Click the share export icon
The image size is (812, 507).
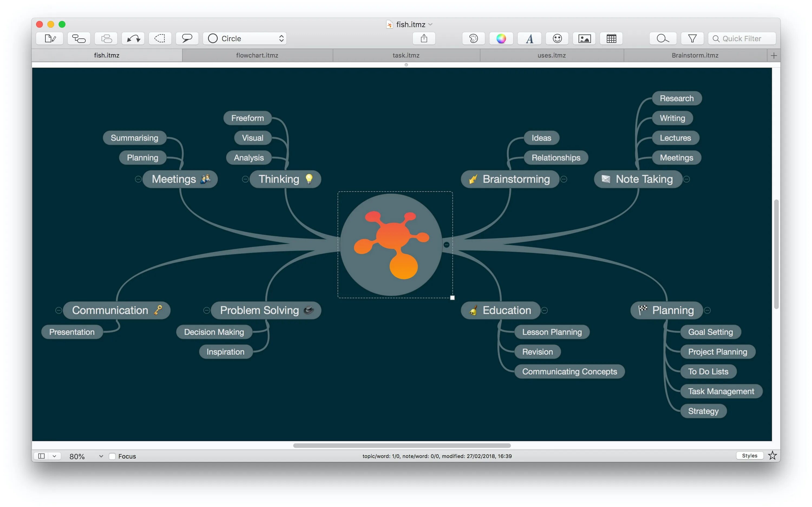(x=424, y=39)
